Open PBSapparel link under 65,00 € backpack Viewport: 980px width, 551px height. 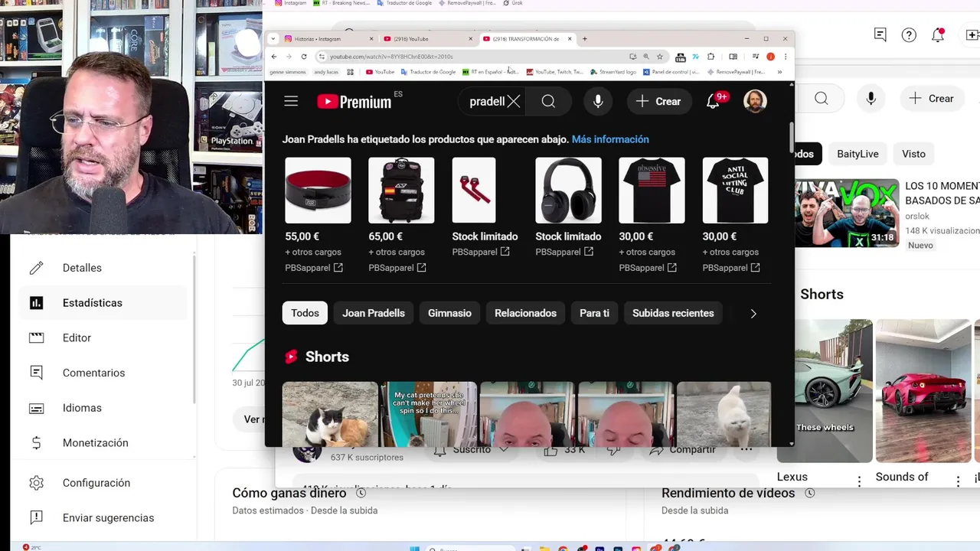tap(397, 268)
